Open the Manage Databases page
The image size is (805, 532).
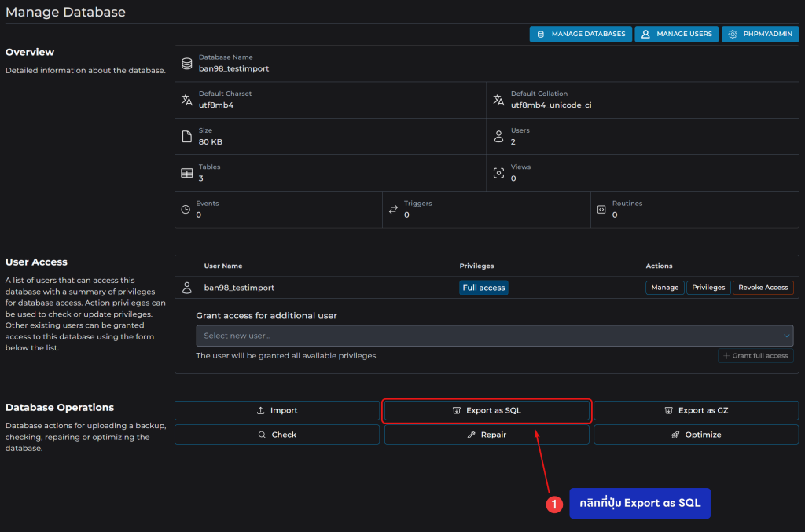[581, 35]
